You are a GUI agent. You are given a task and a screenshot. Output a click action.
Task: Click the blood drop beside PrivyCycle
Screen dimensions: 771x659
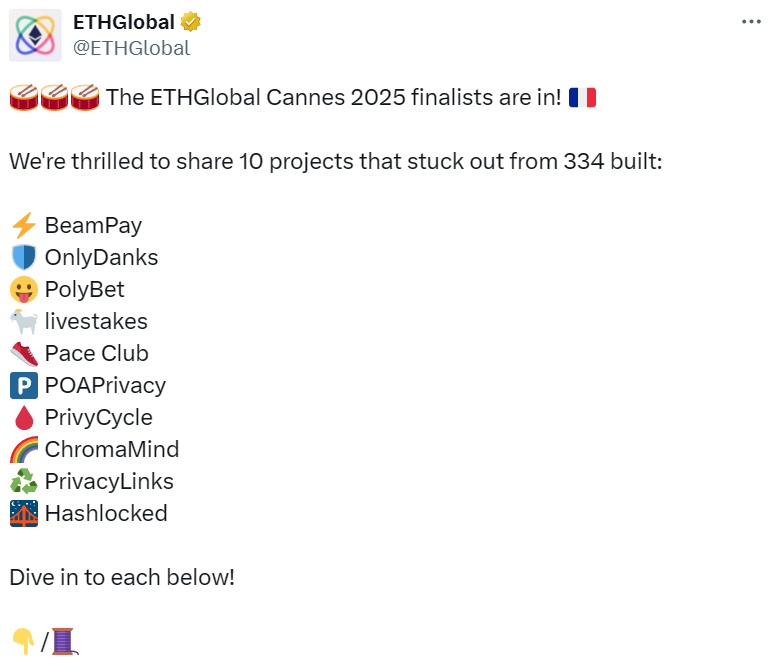[23, 418]
